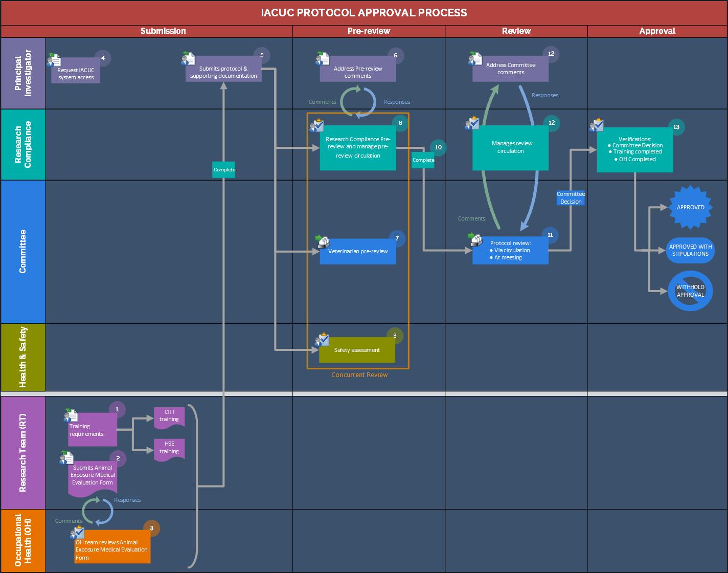Select the inbox icon beside Veterinarian pre-review
Viewport: 728px width, 573px height.
coord(323,241)
